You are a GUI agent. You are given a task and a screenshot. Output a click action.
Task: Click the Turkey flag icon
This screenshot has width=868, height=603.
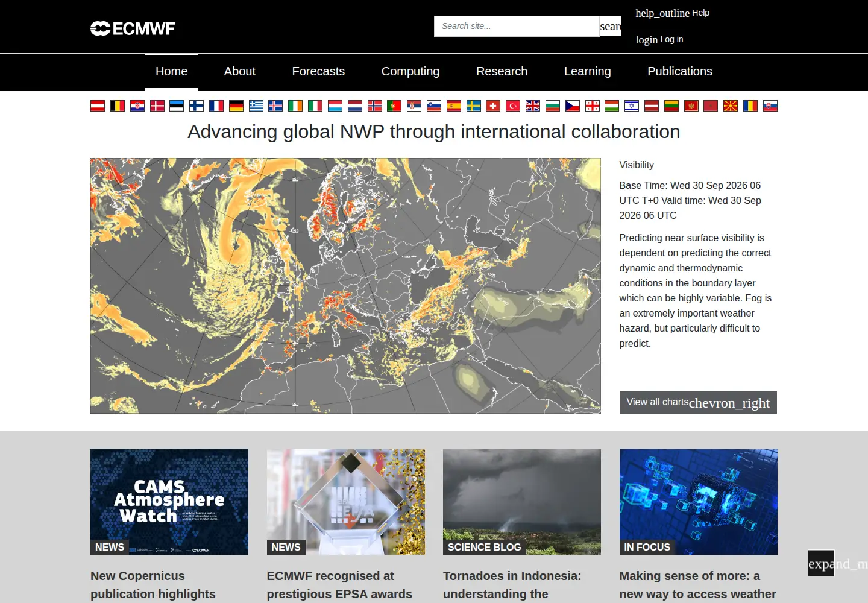point(513,106)
